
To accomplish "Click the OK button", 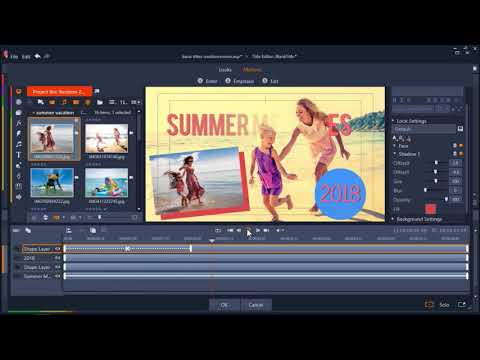I will [224, 305].
